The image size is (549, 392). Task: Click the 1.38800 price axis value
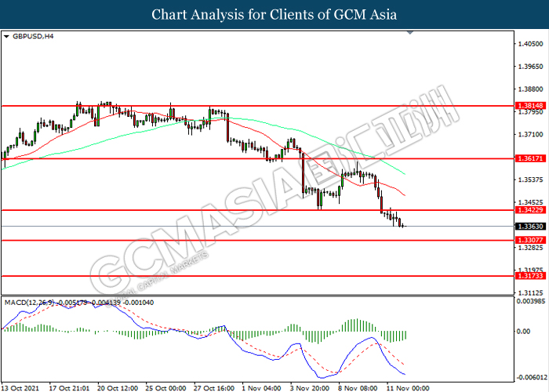[x=530, y=89]
